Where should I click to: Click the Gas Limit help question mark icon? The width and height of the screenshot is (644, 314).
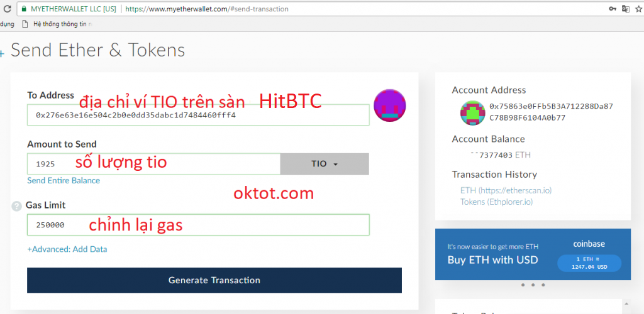point(16,206)
